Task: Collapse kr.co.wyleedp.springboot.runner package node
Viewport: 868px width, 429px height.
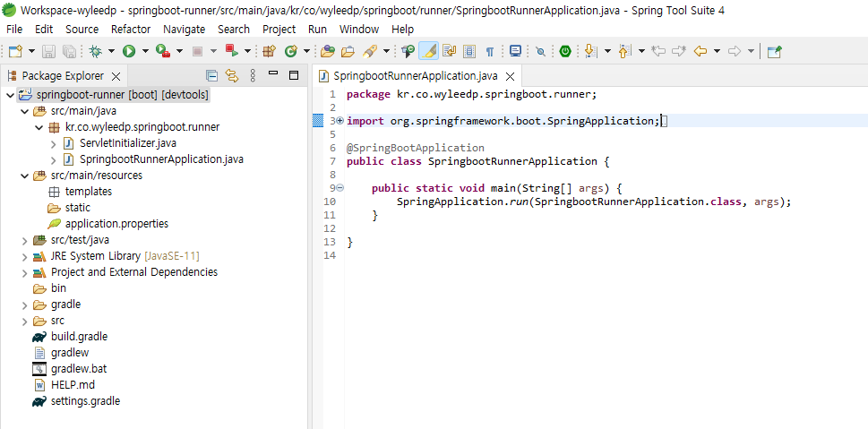Action: tap(39, 127)
